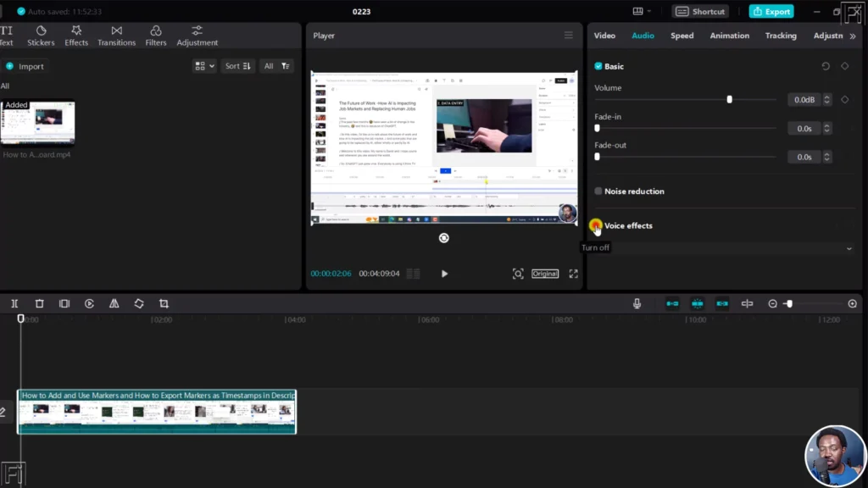Open the Tracking tab
Screen dimensions: 868x488
tap(781, 36)
